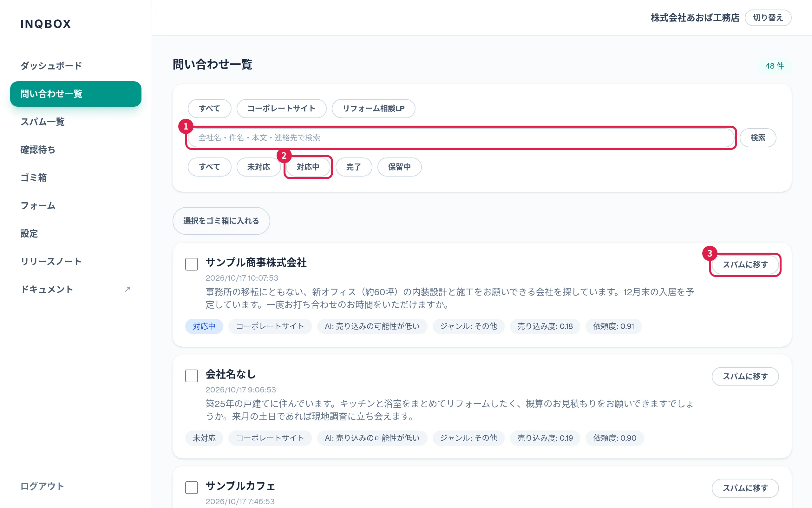Open フォーム in the sidebar
Viewport: 812px width, 508px height.
point(76,206)
